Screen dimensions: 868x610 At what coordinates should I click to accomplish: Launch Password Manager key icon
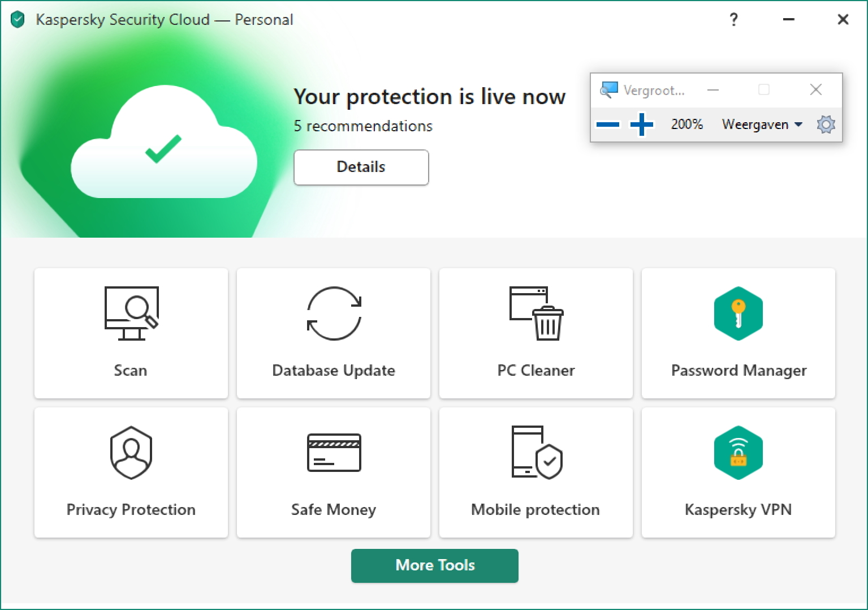(738, 313)
